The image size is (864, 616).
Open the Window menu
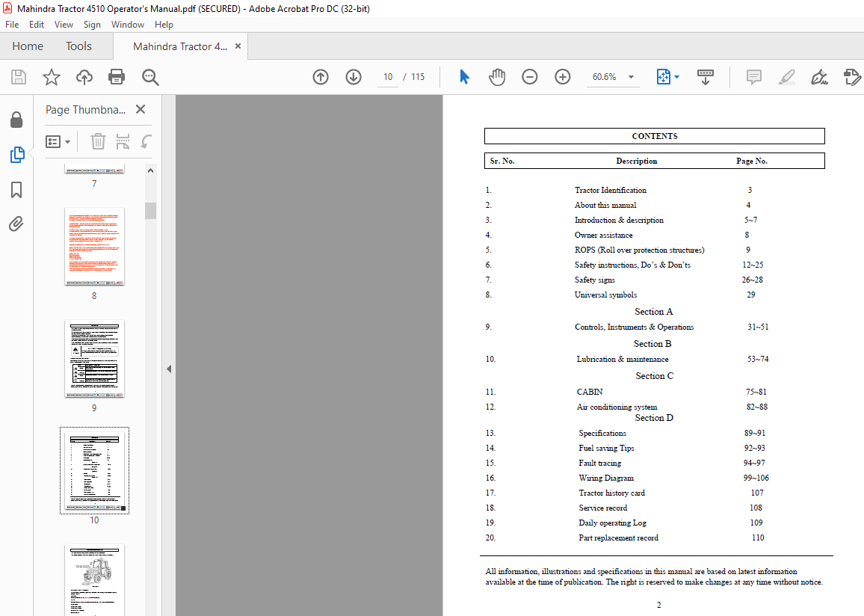click(127, 24)
